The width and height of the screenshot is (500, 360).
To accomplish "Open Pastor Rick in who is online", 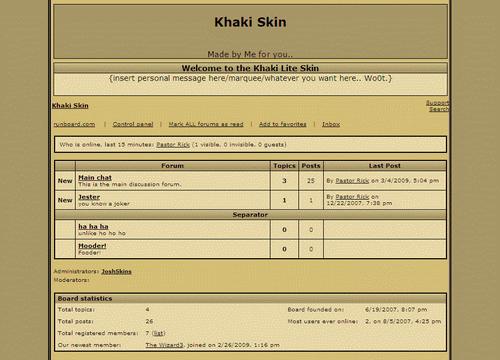I will point(173,145).
